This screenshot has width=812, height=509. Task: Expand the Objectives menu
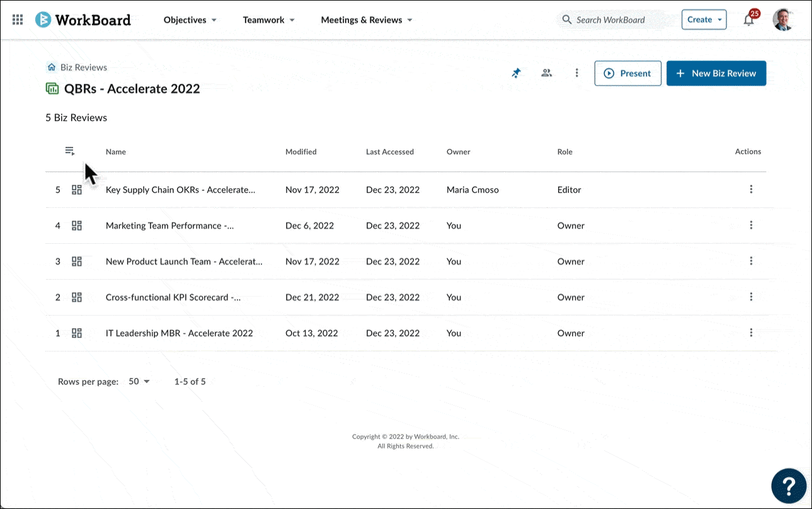[x=190, y=20]
